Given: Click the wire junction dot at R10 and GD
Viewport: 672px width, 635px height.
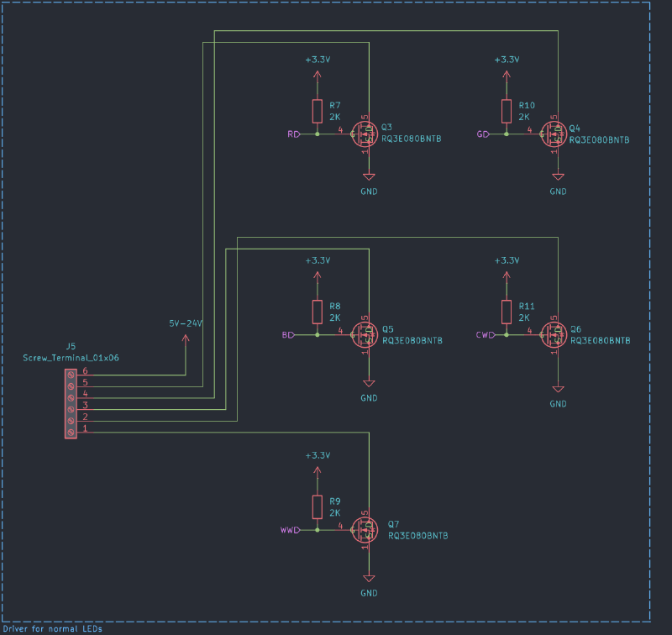Looking at the screenshot, I should (507, 134).
